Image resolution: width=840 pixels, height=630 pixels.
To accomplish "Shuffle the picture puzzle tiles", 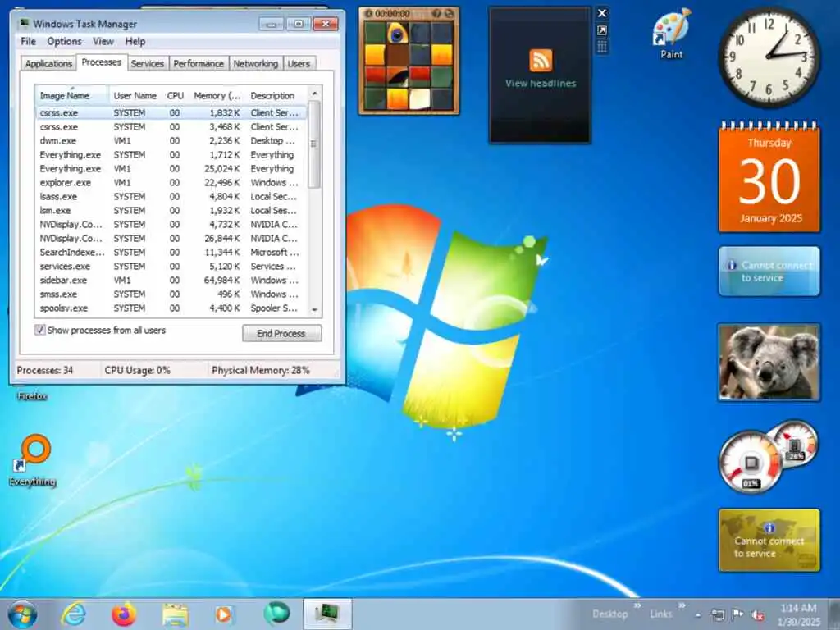I will click(x=450, y=13).
